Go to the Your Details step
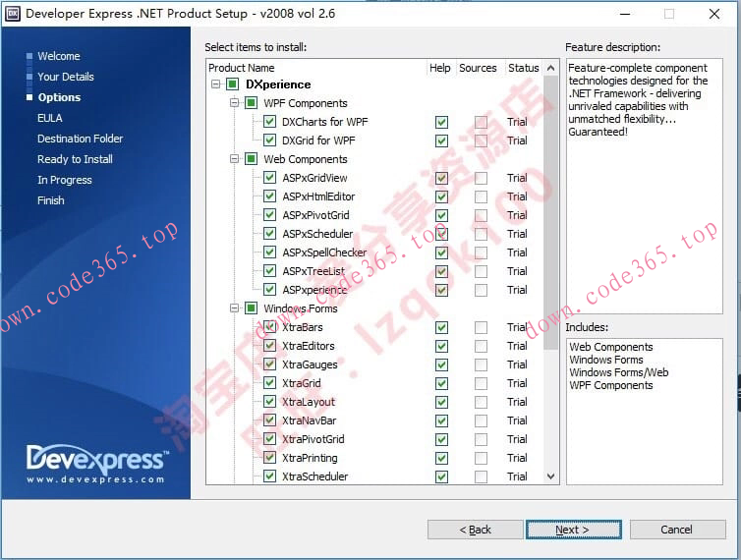Image resolution: width=741 pixels, height=560 pixels. pos(66,77)
